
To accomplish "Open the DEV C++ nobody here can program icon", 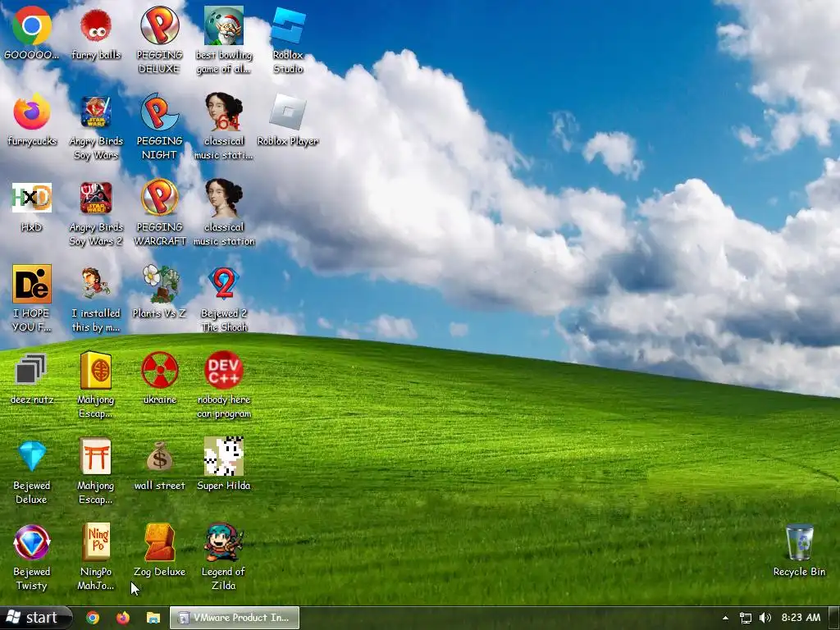I will pos(224,370).
